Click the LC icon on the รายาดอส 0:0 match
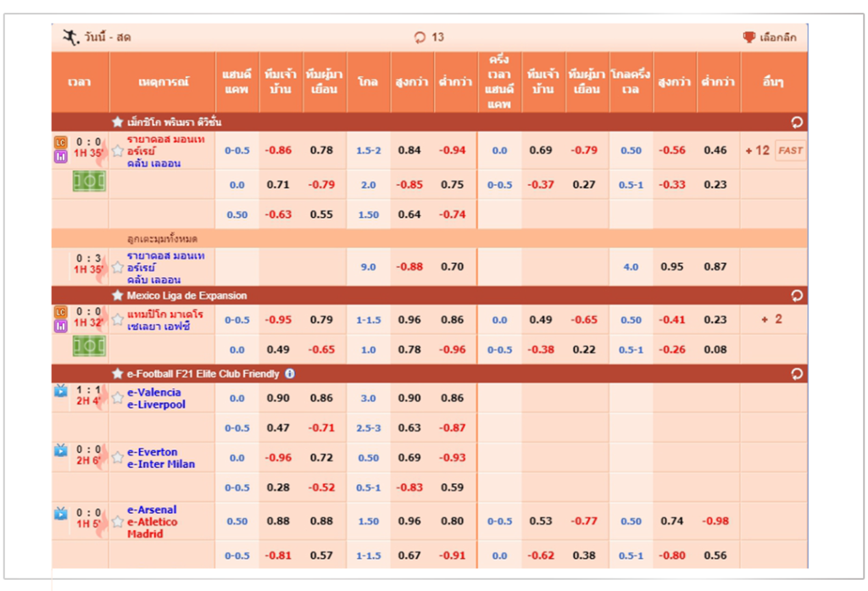The width and height of the screenshot is (868, 591). (60, 142)
